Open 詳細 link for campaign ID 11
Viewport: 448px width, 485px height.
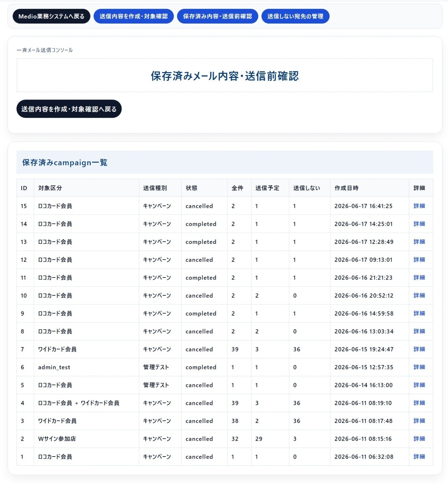click(419, 277)
